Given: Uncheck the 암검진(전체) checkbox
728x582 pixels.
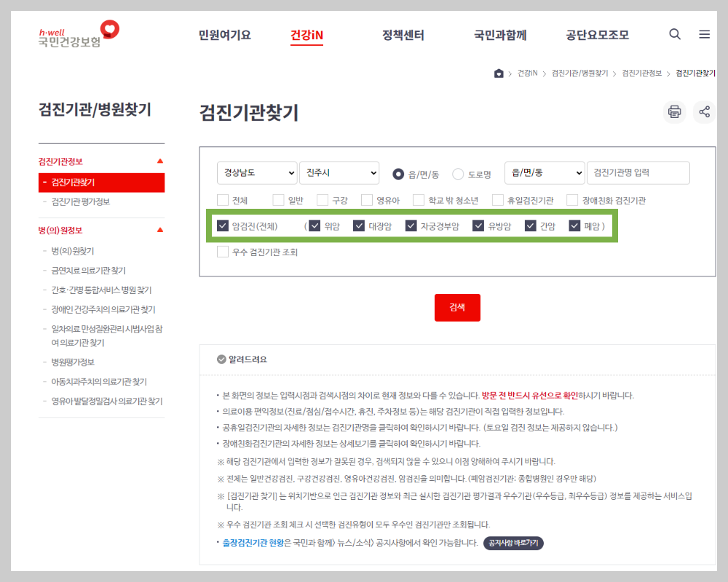Looking at the screenshot, I should point(223,226).
